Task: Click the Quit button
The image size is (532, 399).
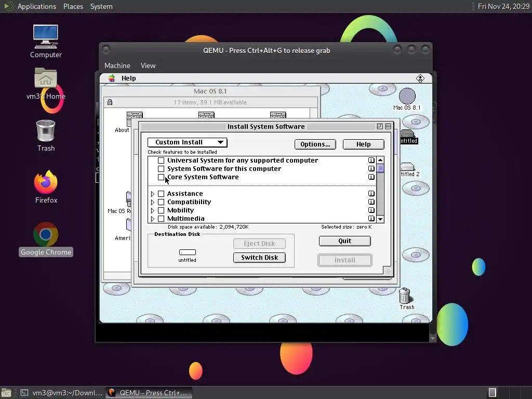Action: (345, 241)
